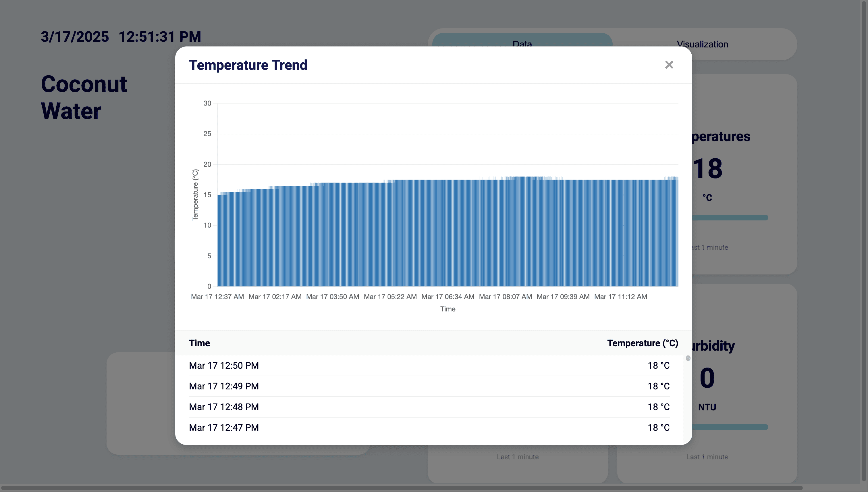Click the Turbidity 0 NTU value
The height and width of the screenshot is (492, 868).
pyautogui.click(x=707, y=378)
